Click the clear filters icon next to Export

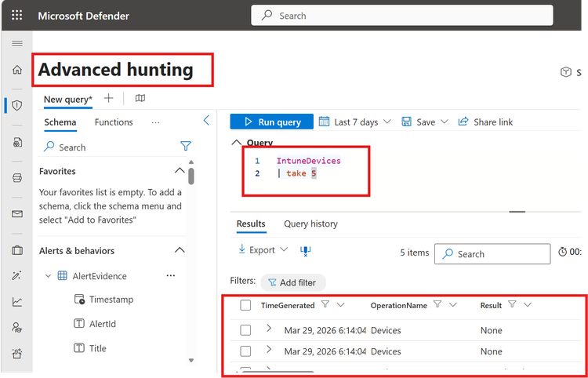tap(306, 251)
